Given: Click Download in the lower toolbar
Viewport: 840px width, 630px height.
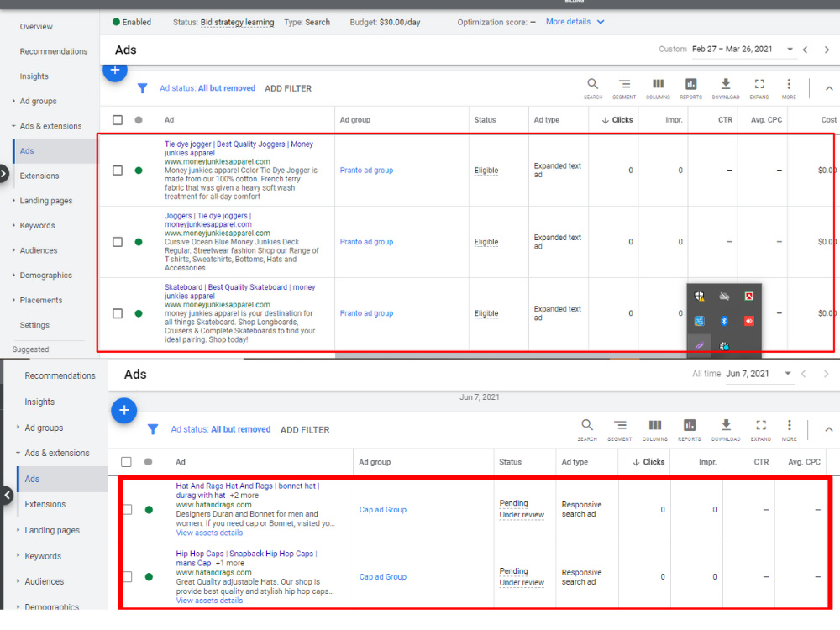Looking at the screenshot, I should coord(726,430).
